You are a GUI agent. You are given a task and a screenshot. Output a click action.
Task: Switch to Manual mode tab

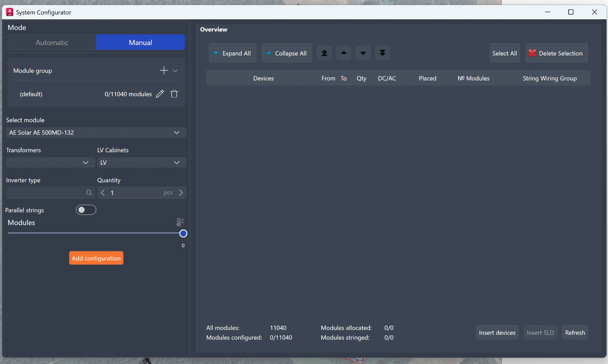point(141,42)
